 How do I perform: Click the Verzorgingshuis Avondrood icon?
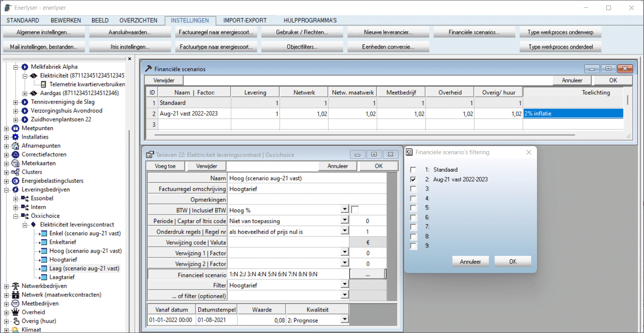click(25, 111)
